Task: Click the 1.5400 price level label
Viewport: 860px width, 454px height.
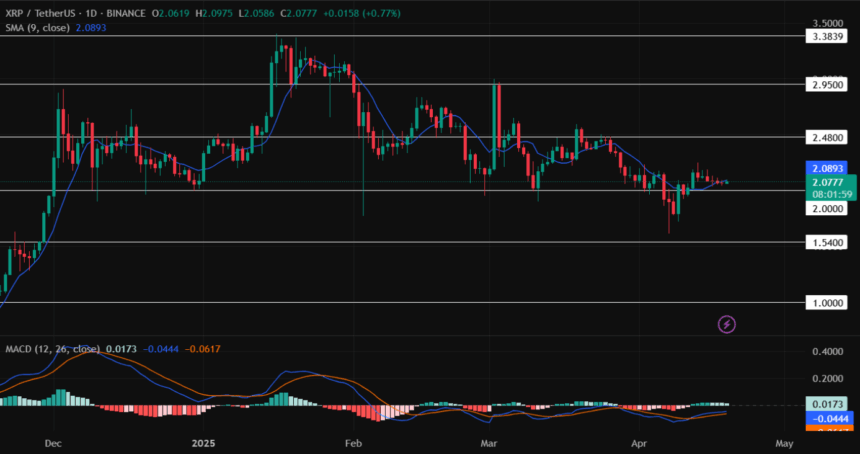Action: pyautogui.click(x=827, y=242)
